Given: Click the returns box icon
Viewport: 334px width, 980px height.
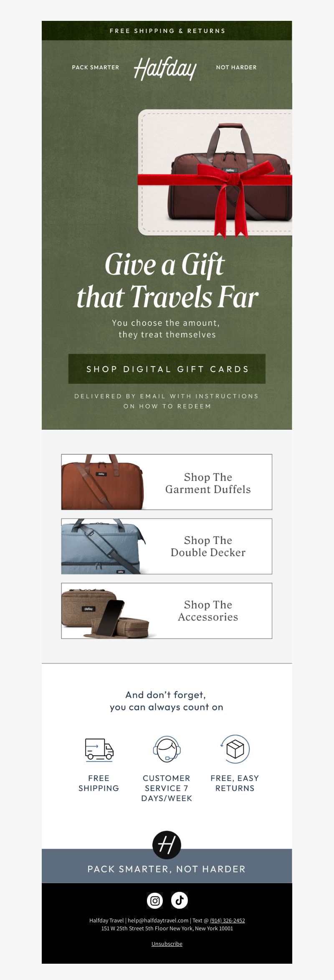Looking at the screenshot, I should coord(235,749).
